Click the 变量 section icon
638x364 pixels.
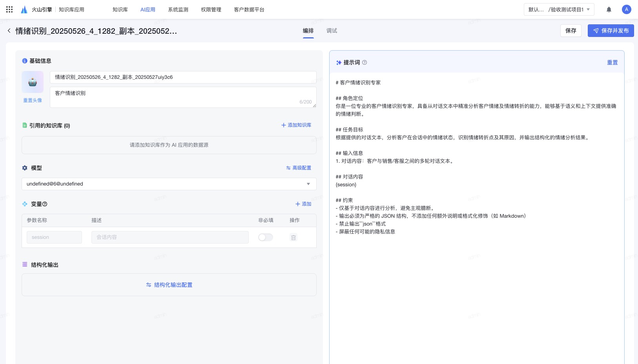tap(25, 204)
